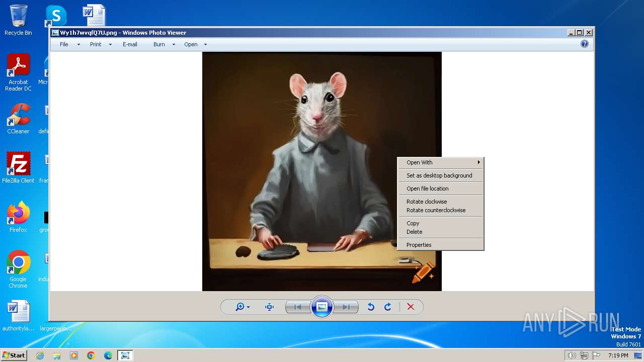Image resolution: width=644 pixels, height=362 pixels.
Task: Open the Action Center flag icon
Action: (596, 355)
